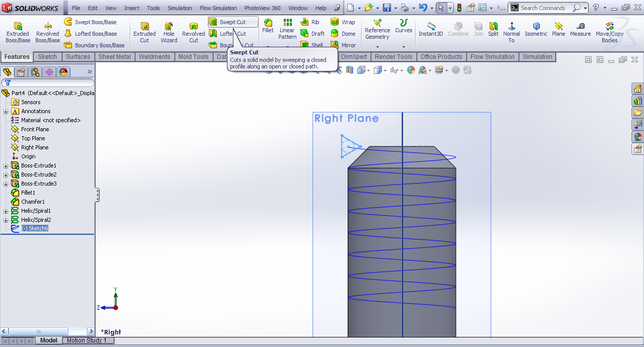Open the Reference Geometry dropdown
The height and width of the screenshot is (347, 644).
pos(377,47)
